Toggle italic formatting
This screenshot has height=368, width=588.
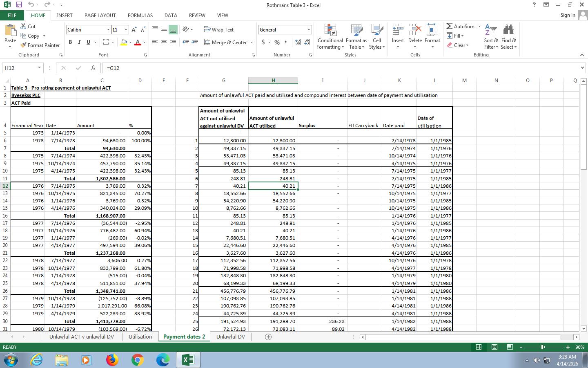[79, 42]
